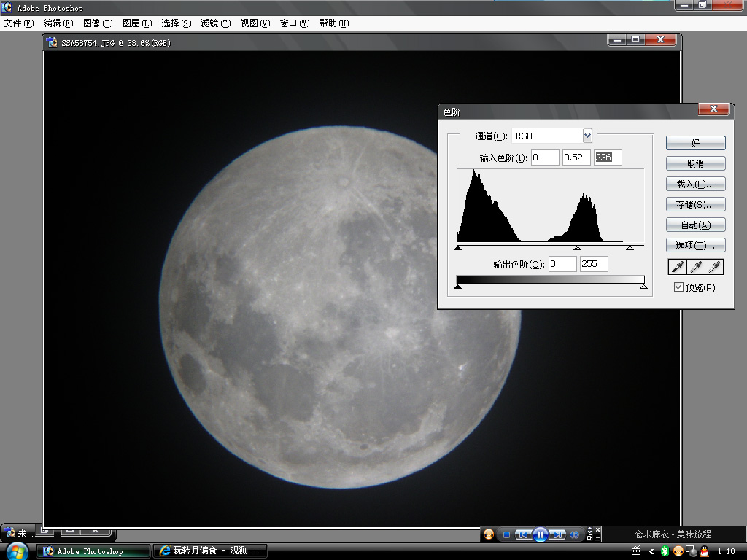Viewport: 747px width, 560px height.
Task: Skip to previous track in media player
Action: [523, 534]
